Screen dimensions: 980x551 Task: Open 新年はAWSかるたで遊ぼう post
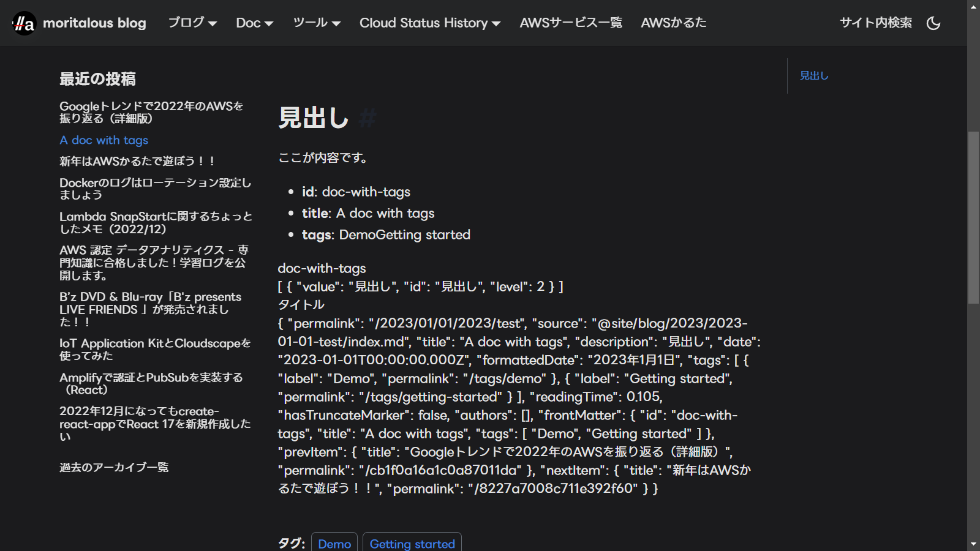[x=137, y=161]
